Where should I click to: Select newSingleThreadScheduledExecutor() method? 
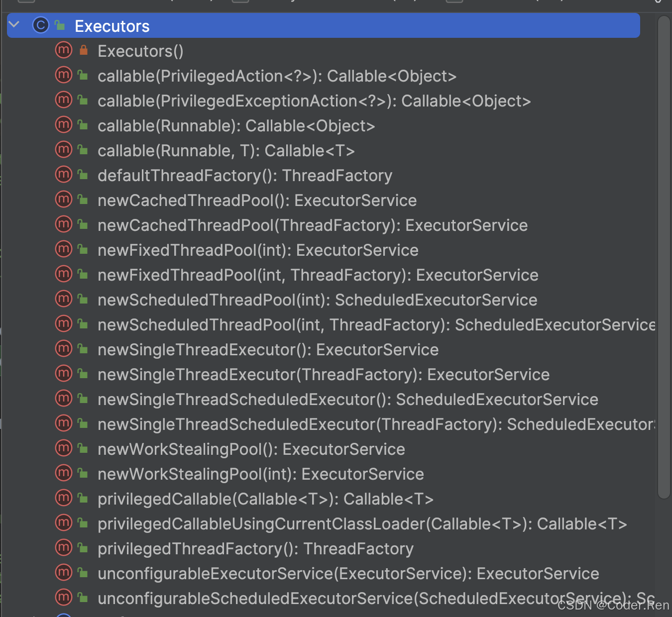[348, 400]
